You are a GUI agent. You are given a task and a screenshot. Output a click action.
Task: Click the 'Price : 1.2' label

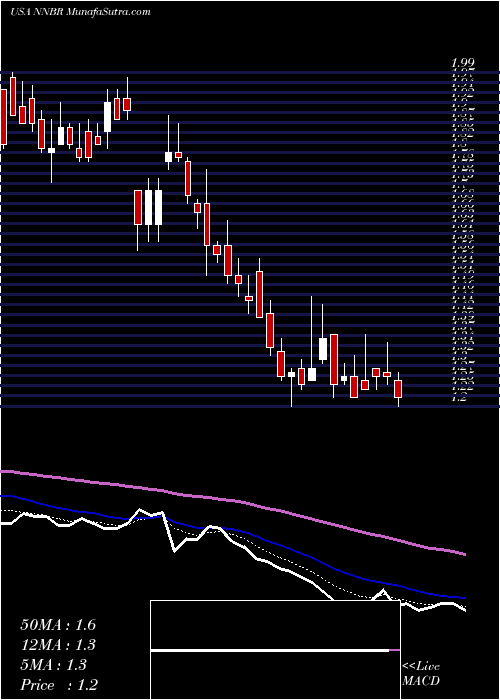(58, 685)
